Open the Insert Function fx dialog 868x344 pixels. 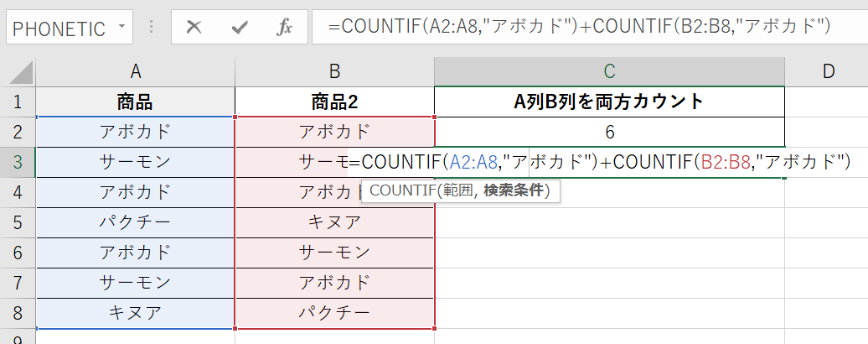pos(285,28)
